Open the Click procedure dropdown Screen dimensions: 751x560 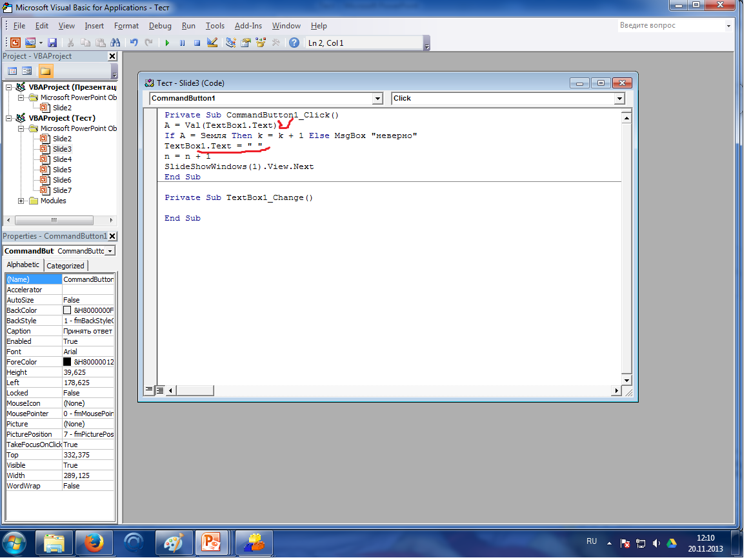pos(619,98)
